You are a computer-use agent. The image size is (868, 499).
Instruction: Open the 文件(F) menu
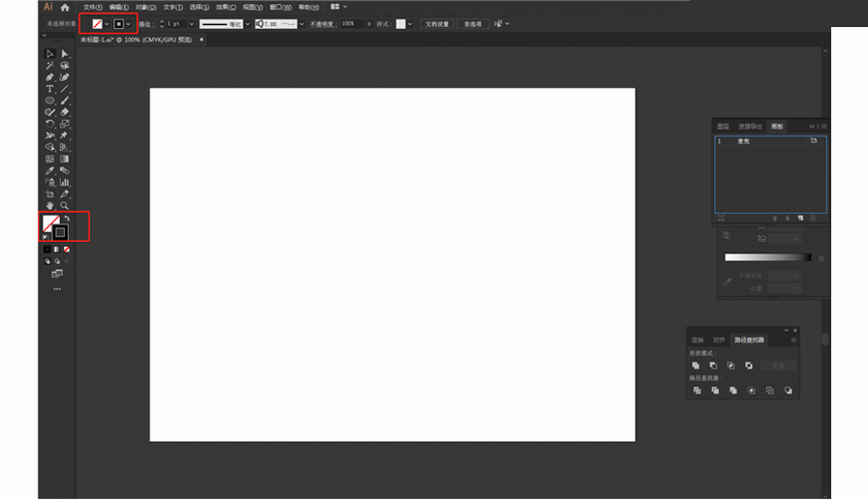click(x=93, y=7)
